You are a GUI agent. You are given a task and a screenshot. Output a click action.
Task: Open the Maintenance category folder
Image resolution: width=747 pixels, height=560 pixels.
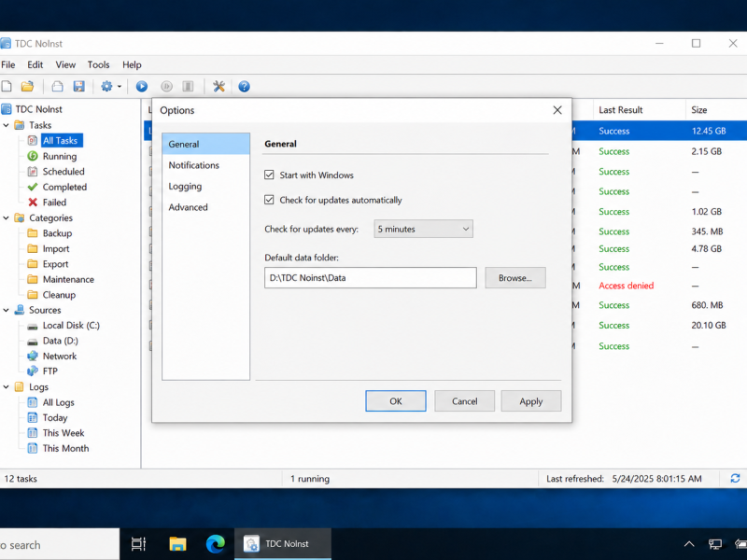67,279
